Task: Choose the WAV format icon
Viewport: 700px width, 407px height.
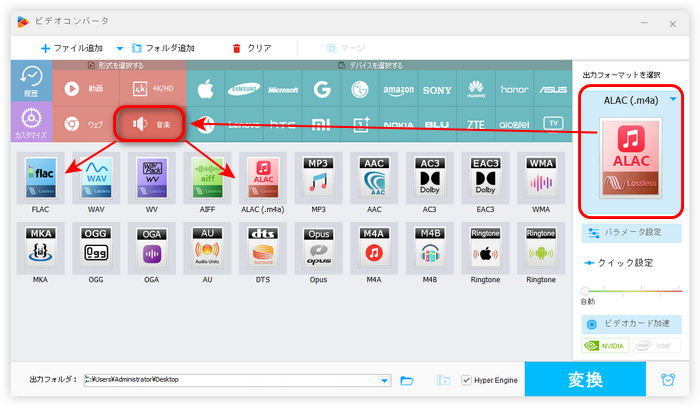Action: (x=96, y=178)
